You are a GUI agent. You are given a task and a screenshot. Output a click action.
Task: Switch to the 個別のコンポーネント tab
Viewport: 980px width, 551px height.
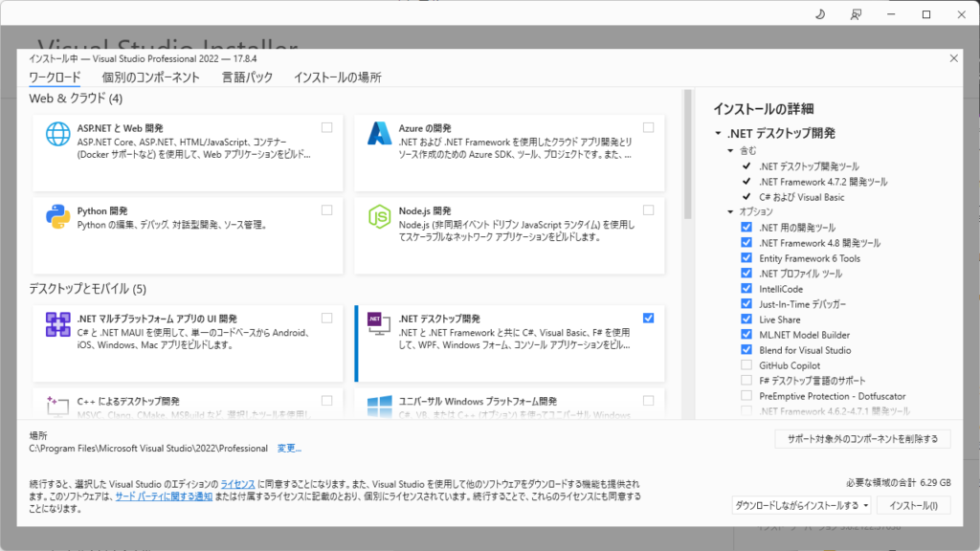[x=151, y=77]
